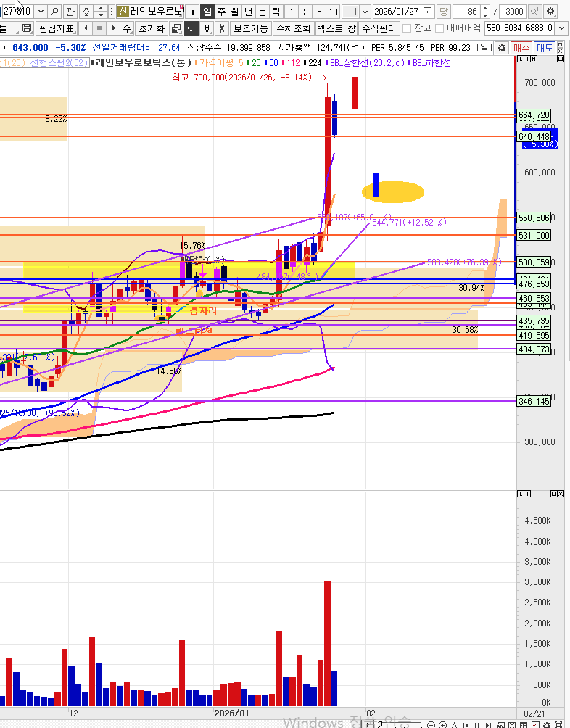Expand the tick interval dropdown arrow
Viewport: 570px width, 728px height.
click(x=365, y=12)
